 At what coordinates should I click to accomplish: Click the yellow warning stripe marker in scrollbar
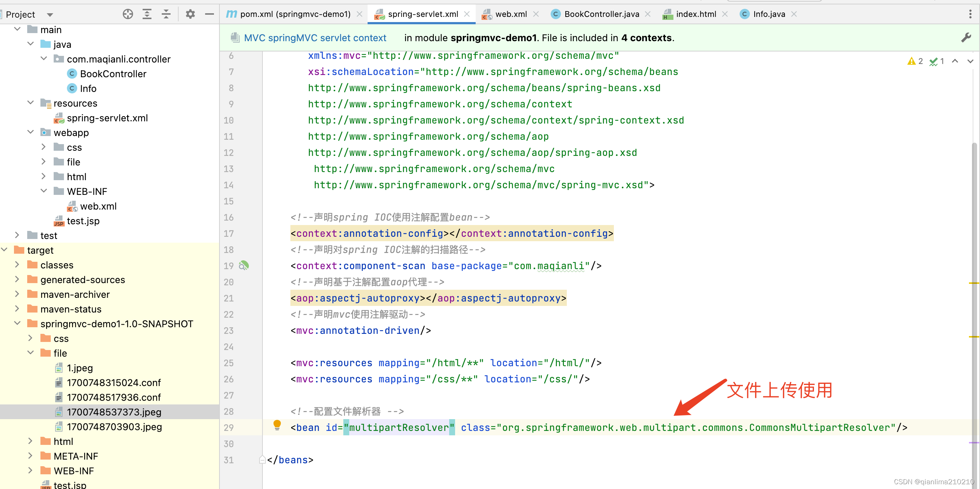tap(973, 283)
